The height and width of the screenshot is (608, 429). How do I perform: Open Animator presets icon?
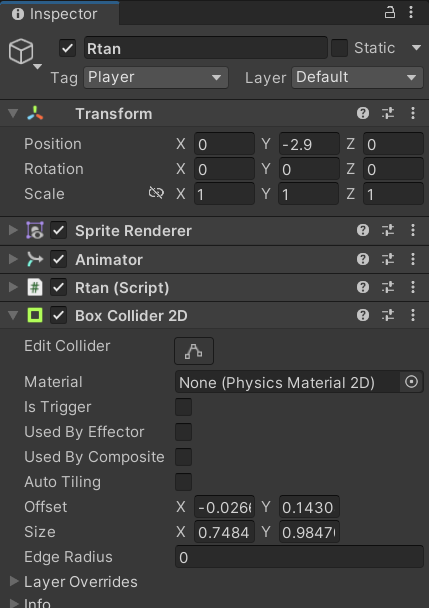(x=388, y=259)
